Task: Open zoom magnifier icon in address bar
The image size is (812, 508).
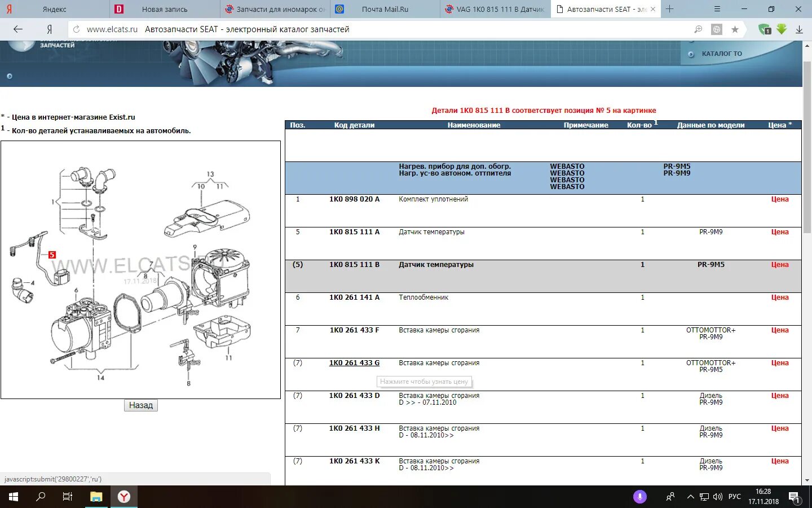Action: (698, 29)
